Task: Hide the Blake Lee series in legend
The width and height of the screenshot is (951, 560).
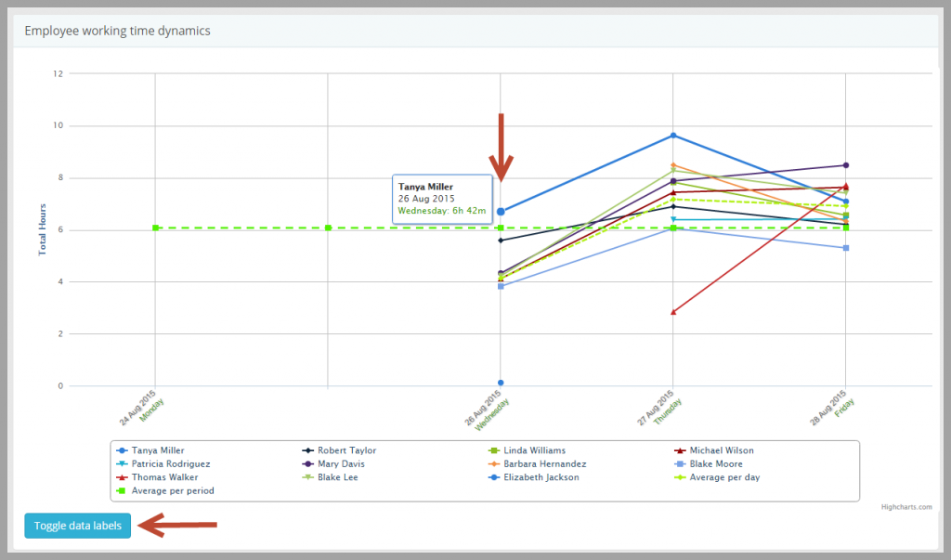Action: pyautogui.click(x=330, y=476)
